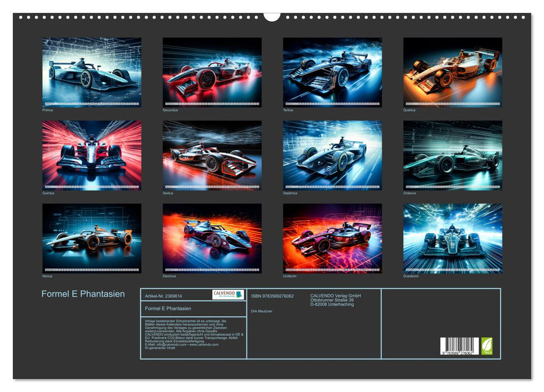Open the Quartus orange car image
544x392 pixels.
click(x=453, y=72)
